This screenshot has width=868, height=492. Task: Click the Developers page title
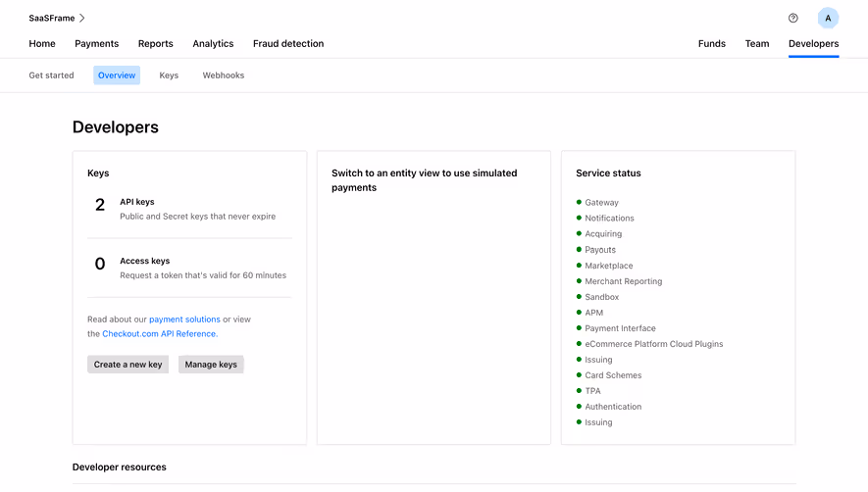116,127
